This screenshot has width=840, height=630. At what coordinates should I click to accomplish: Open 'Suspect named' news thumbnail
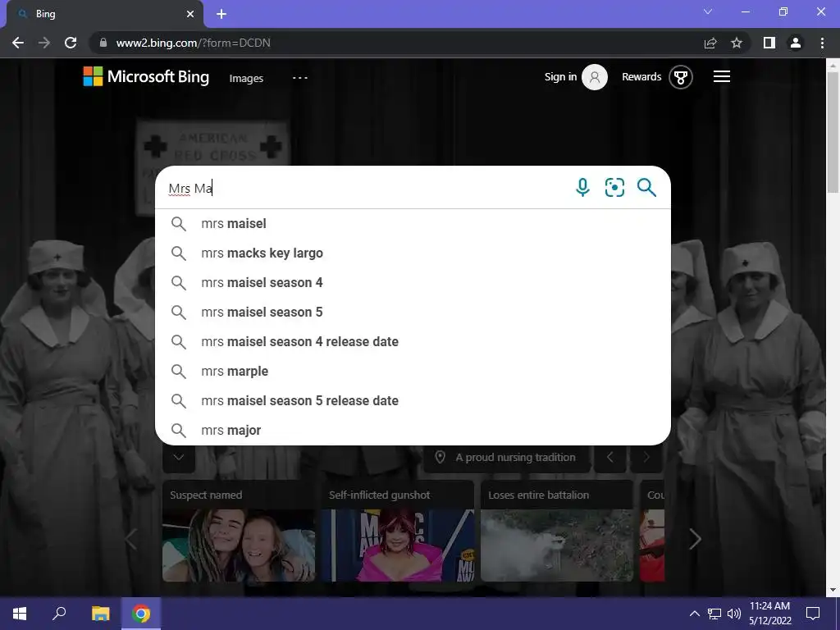click(239, 531)
